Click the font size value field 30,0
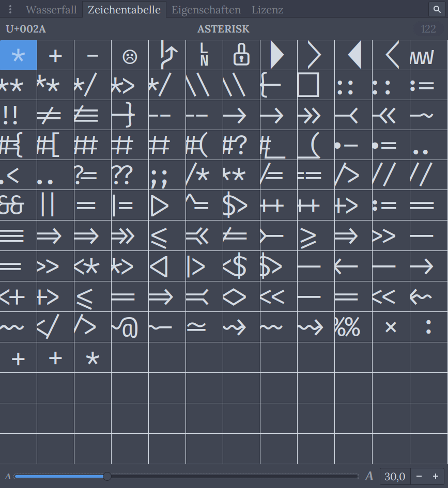The height and width of the screenshot is (488, 448). pyautogui.click(x=395, y=476)
